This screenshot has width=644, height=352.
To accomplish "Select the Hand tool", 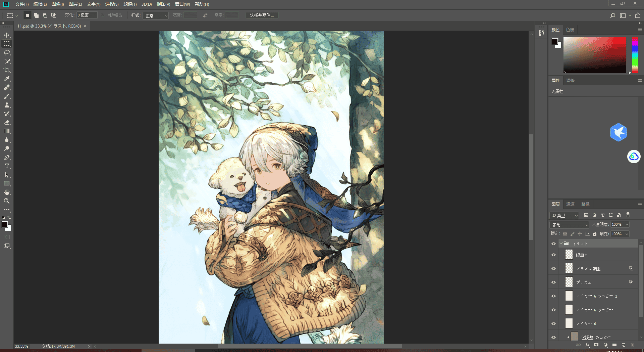I will click(x=7, y=192).
